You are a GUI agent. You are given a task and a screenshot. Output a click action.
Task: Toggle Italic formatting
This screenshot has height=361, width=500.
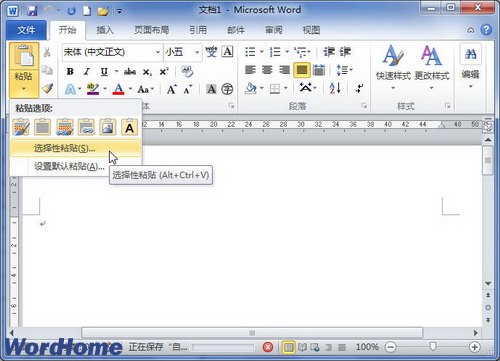[x=87, y=71]
